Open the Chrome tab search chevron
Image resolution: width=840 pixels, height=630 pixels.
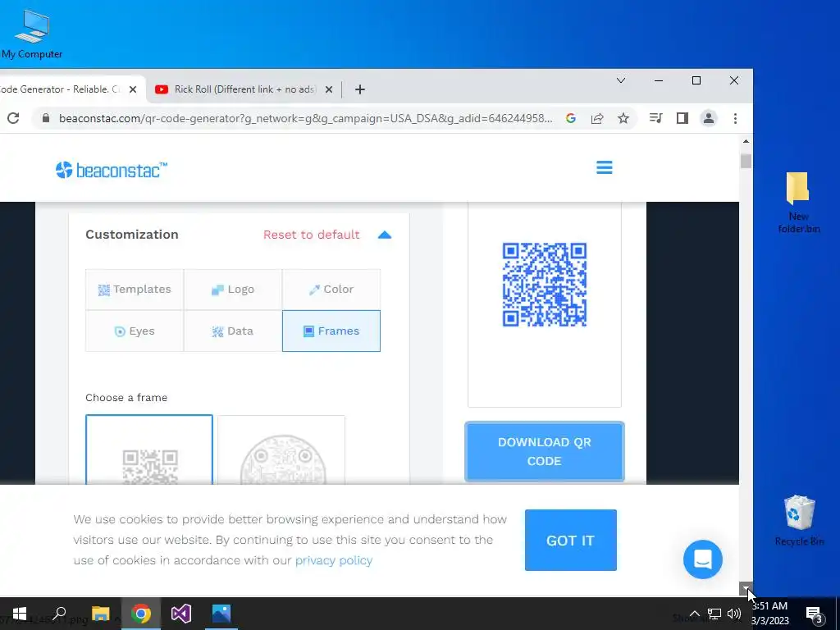[621, 80]
